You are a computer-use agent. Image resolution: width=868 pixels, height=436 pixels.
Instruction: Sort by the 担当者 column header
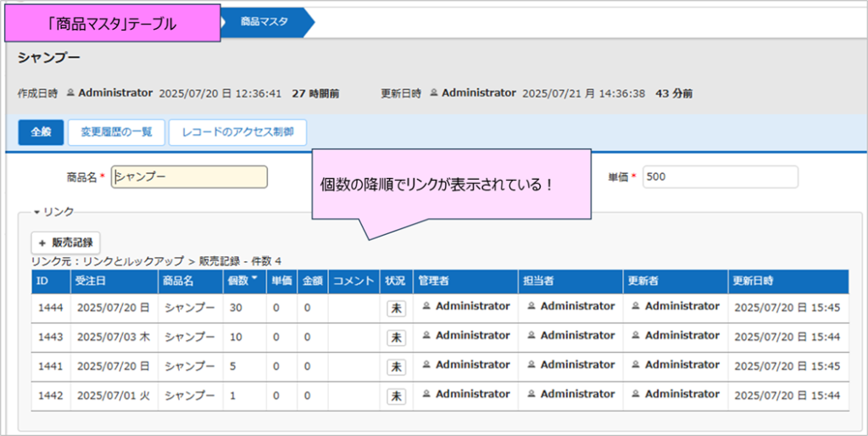570,282
